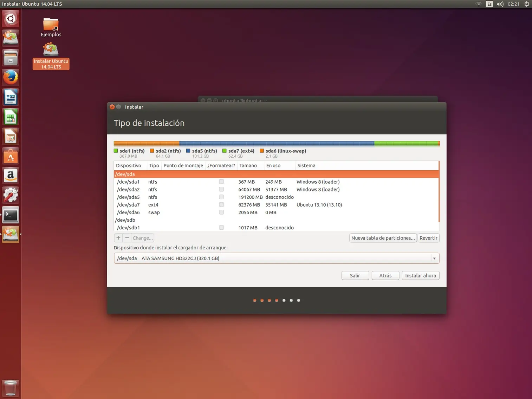Click the Ubuntu 13.10 (13.10) system text
This screenshot has height=399, width=532.
coord(319,204)
